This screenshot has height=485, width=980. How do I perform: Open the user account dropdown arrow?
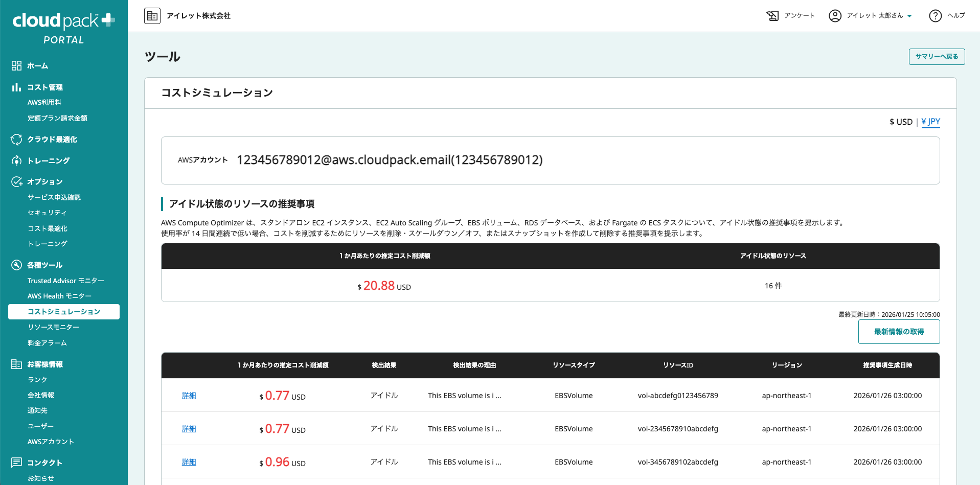pos(909,16)
